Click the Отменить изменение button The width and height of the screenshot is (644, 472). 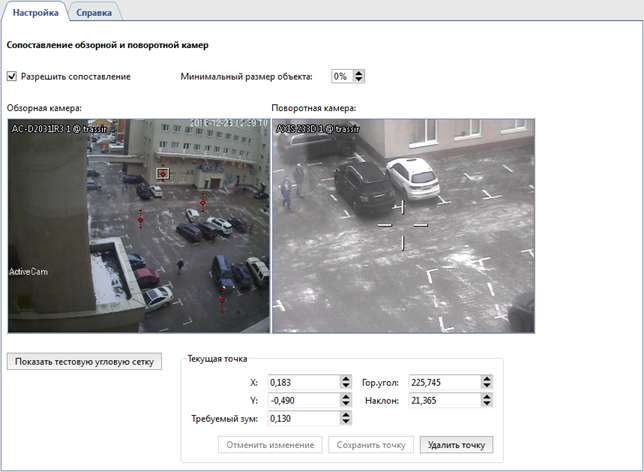(269, 444)
